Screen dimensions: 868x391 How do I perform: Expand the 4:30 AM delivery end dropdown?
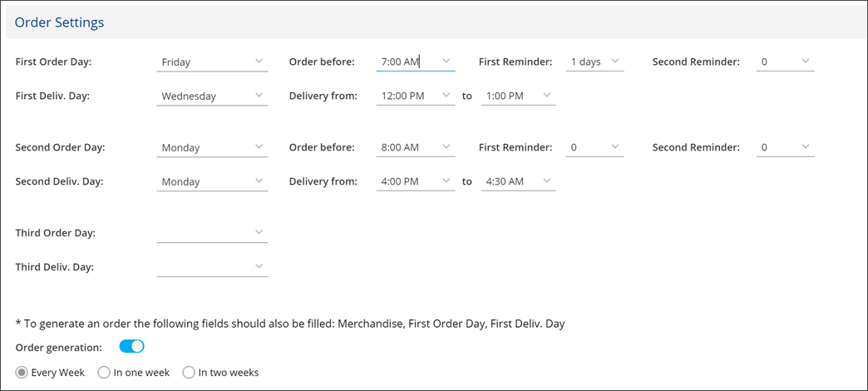518,181
